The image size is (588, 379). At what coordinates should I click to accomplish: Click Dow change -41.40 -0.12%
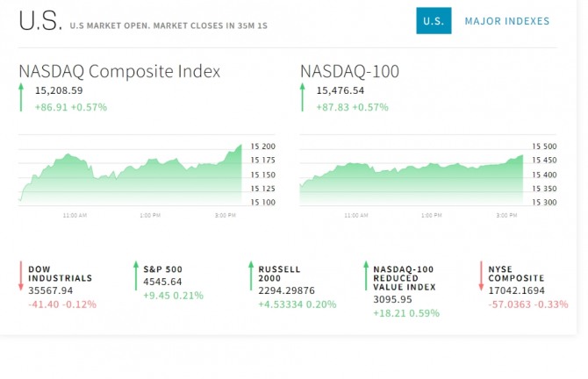coord(62,304)
